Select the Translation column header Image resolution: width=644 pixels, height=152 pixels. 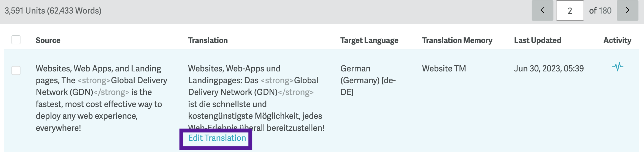tap(208, 40)
